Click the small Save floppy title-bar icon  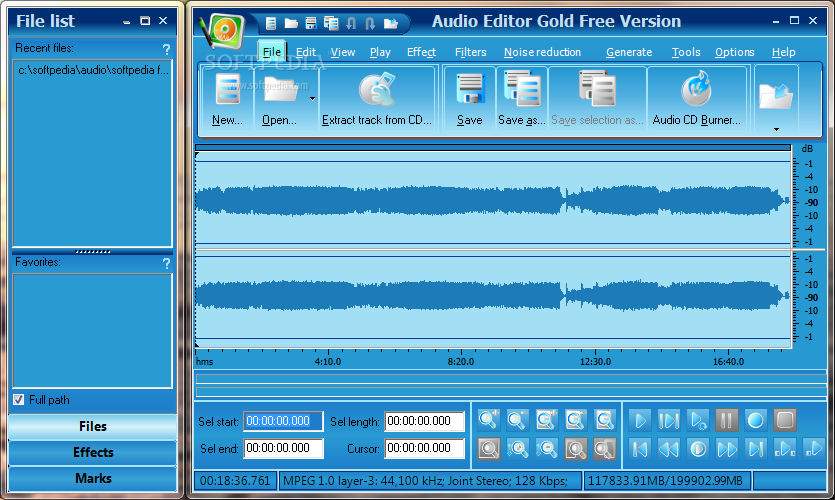click(x=311, y=23)
